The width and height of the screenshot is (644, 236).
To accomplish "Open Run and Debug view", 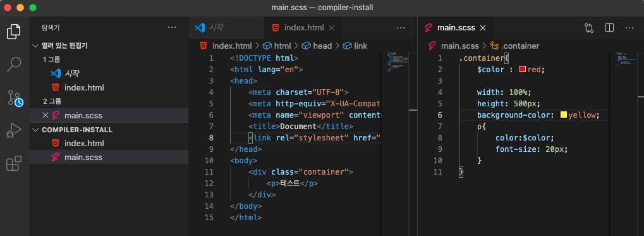I will coord(14,131).
